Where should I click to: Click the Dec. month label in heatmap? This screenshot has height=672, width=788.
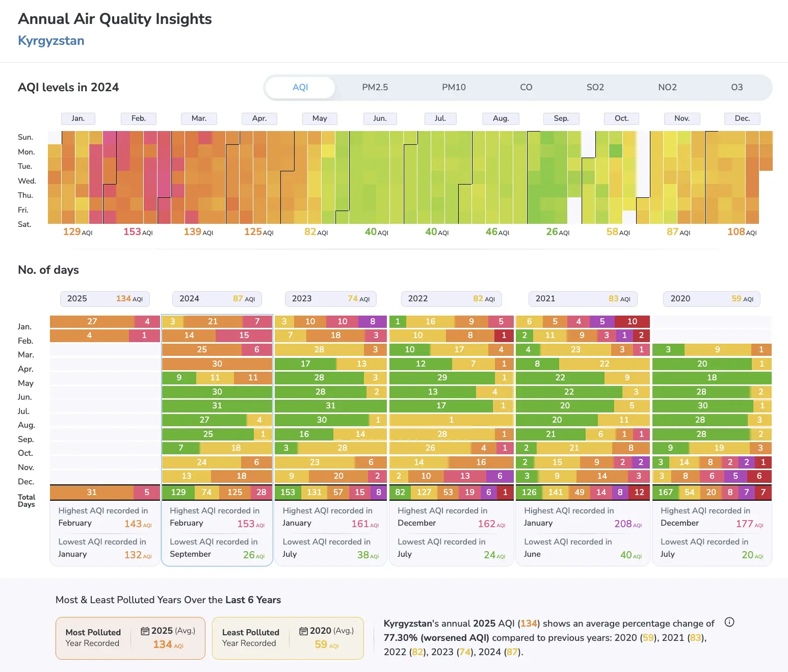pos(742,118)
